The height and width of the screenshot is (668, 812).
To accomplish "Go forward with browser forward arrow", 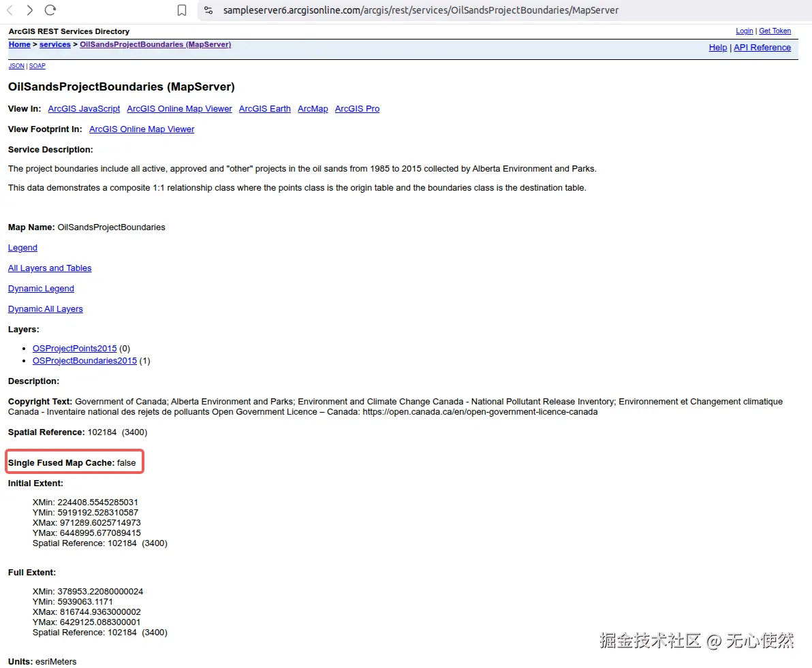I will pos(29,10).
